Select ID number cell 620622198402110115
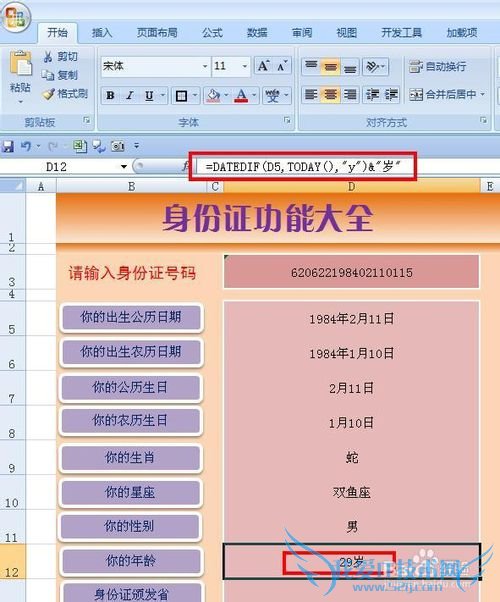Image resolution: width=500 pixels, height=602 pixels. (x=351, y=272)
